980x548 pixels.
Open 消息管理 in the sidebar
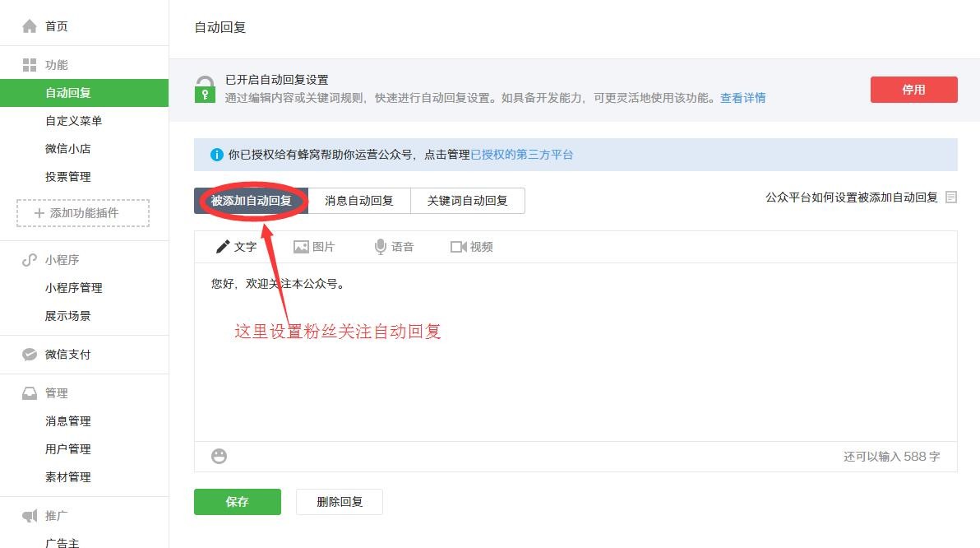(x=67, y=421)
